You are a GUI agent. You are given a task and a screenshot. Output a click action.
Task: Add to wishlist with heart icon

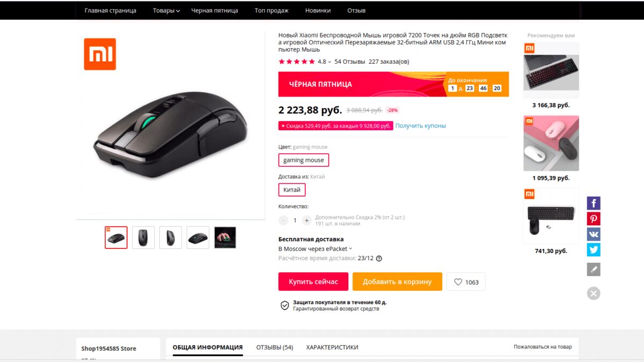coord(466,282)
